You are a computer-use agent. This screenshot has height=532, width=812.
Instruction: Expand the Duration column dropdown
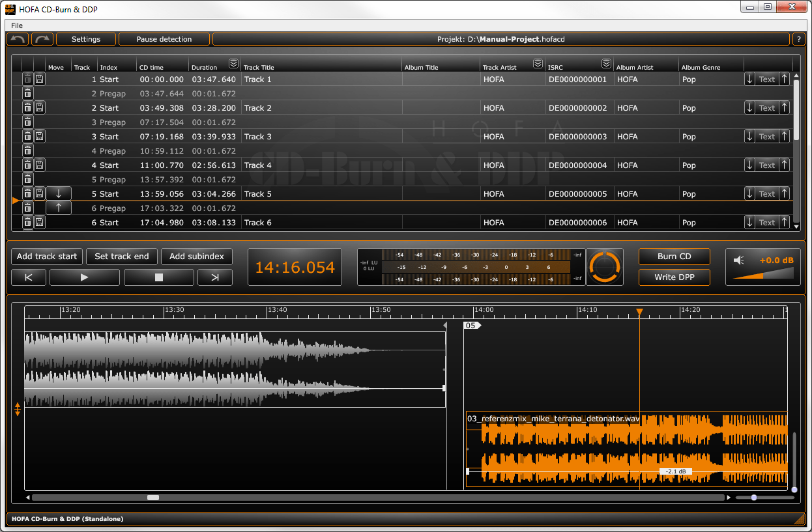pos(233,63)
